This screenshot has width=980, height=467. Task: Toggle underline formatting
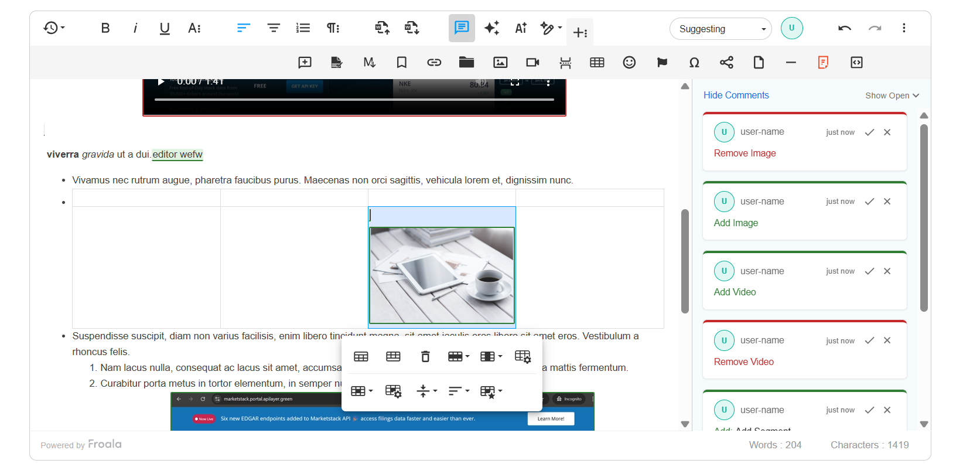165,28
